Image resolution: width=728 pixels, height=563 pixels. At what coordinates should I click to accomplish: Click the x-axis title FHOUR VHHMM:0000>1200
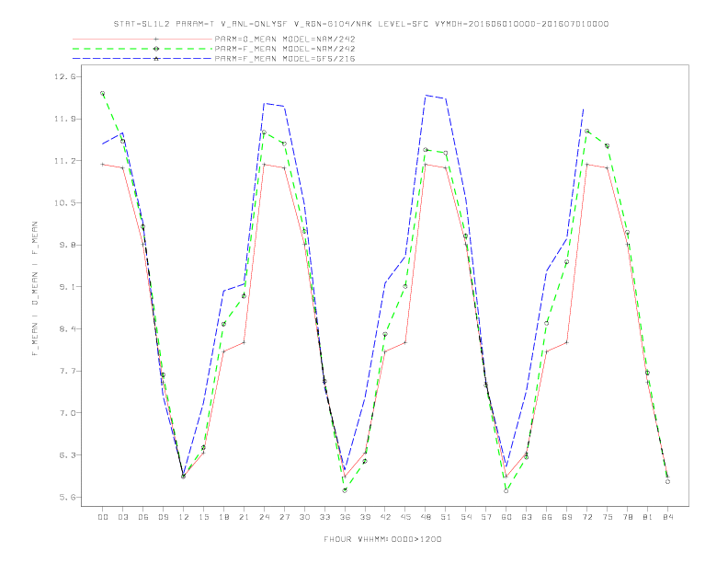[x=382, y=539]
